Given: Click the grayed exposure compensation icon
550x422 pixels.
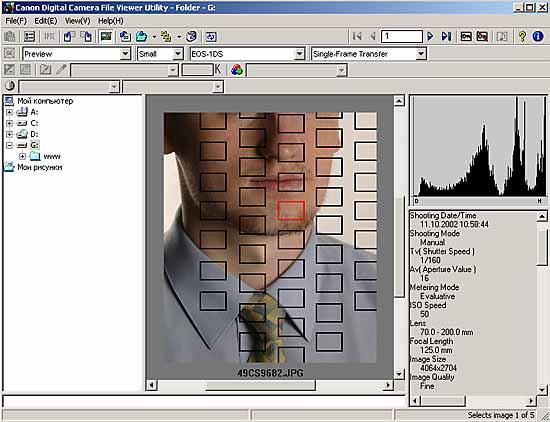Looking at the screenshot, I should pyautogui.click(x=9, y=69).
